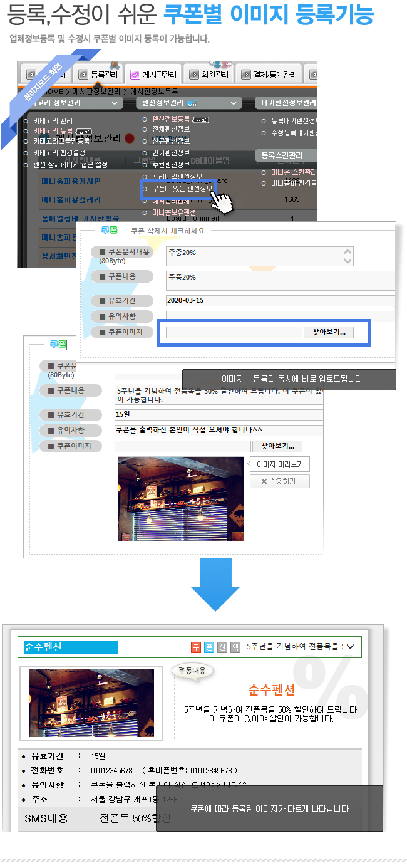
Task: Click lower 찾아보기... button above image preview
Action: click(x=277, y=446)
